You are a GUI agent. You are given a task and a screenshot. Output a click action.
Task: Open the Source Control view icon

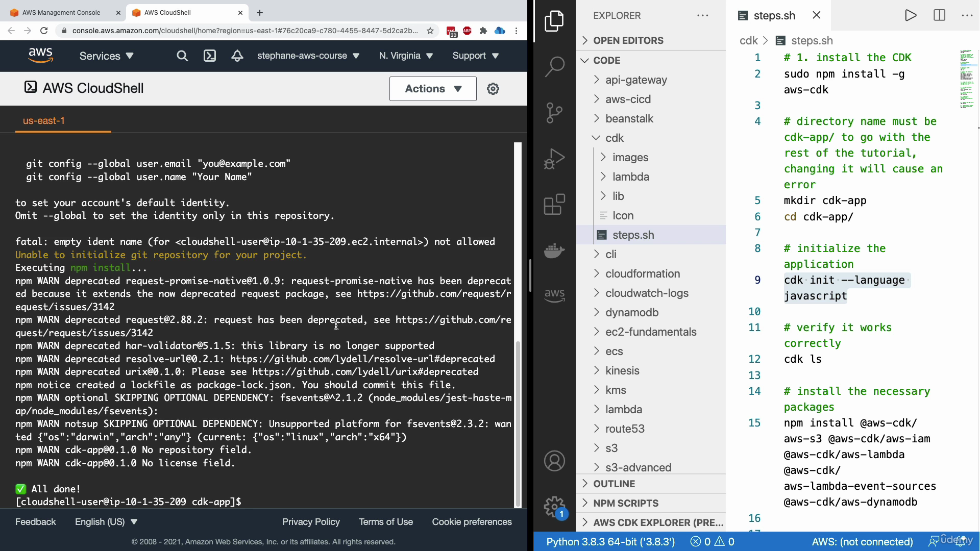pos(554,113)
